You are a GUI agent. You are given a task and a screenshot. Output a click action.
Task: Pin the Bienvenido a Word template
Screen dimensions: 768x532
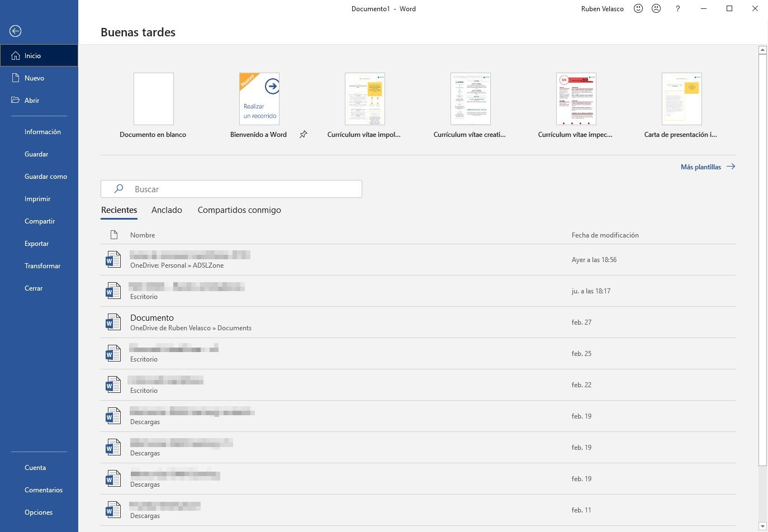coord(303,135)
